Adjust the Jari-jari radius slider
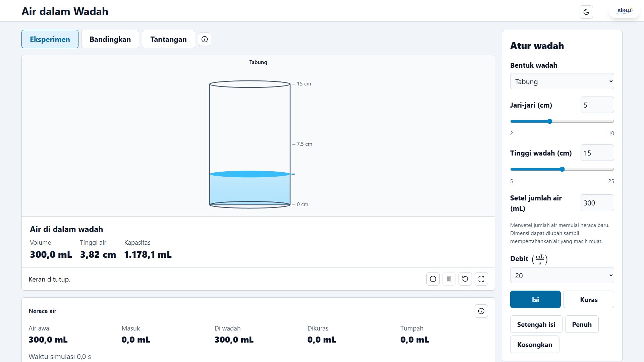Viewport: 644px width, 362px height. click(x=562, y=121)
